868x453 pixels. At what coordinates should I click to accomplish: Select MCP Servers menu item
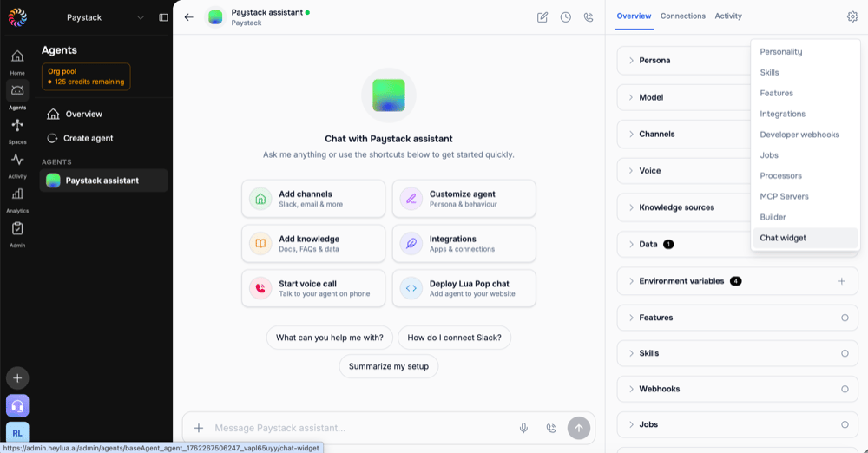click(x=805, y=196)
